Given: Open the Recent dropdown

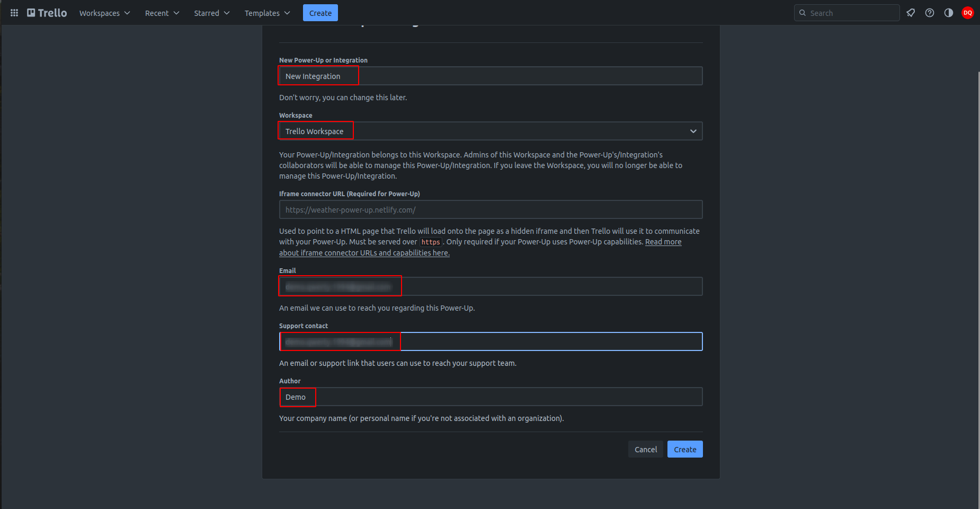Looking at the screenshot, I should pyautogui.click(x=162, y=13).
